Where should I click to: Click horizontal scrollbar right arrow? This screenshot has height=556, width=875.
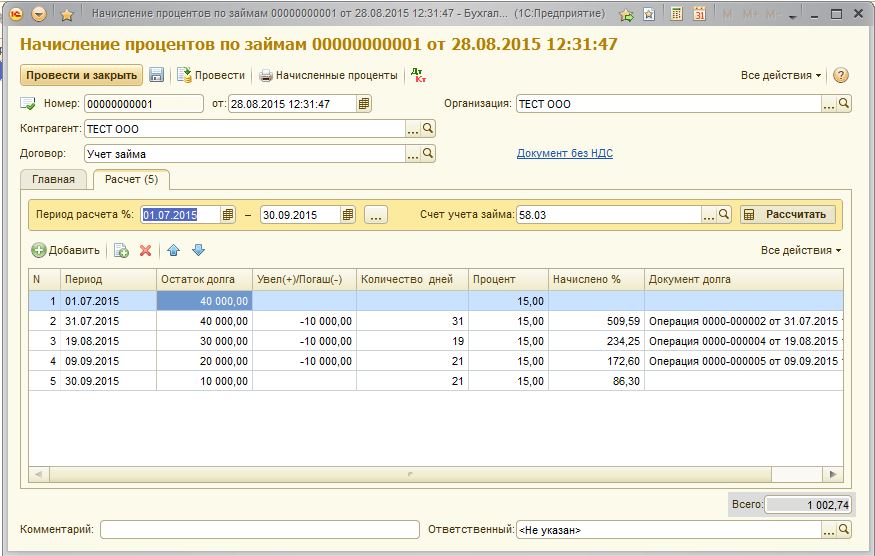(x=833, y=474)
